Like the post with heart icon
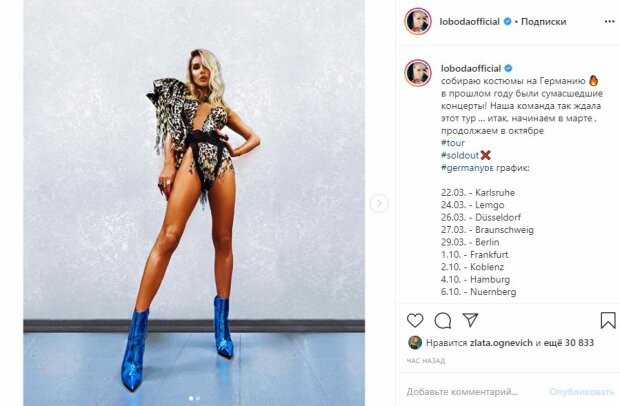Viewport: 620px width, 406px height. [415, 320]
